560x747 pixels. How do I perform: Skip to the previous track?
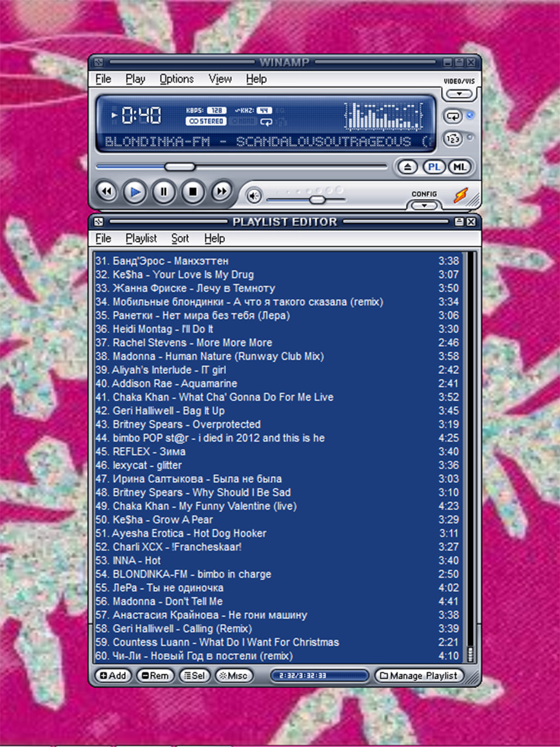(107, 192)
